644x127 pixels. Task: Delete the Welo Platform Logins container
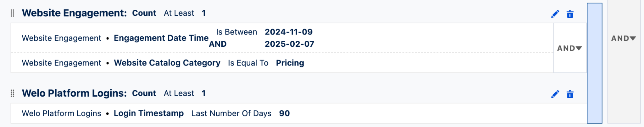pos(570,94)
